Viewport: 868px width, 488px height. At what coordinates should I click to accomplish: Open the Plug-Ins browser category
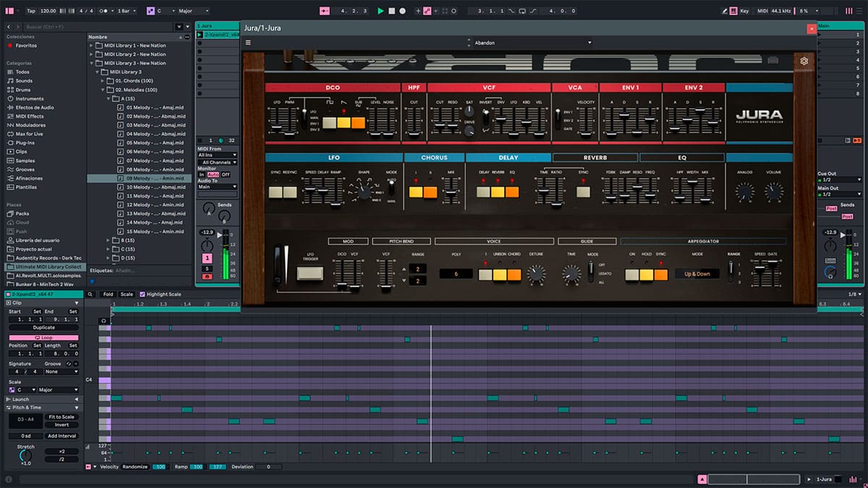point(25,142)
